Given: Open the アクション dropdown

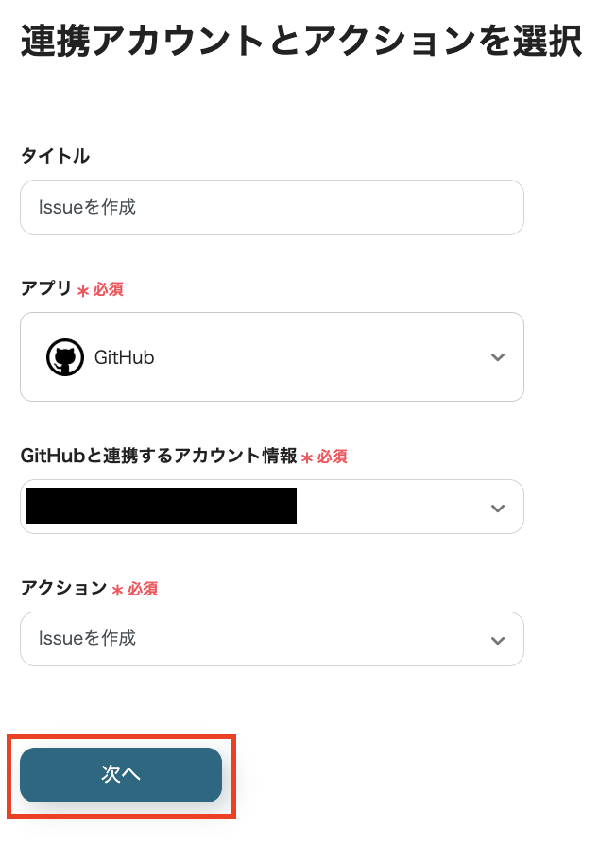Looking at the screenshot, I should (x=272, y=639).
